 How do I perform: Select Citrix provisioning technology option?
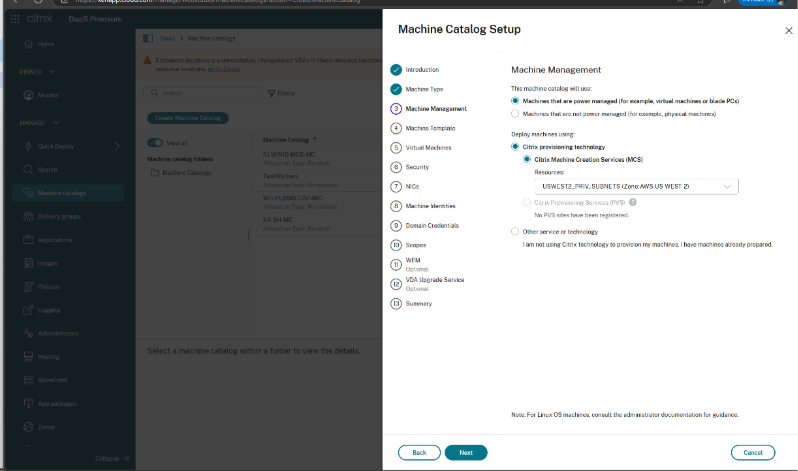(515, 147)
